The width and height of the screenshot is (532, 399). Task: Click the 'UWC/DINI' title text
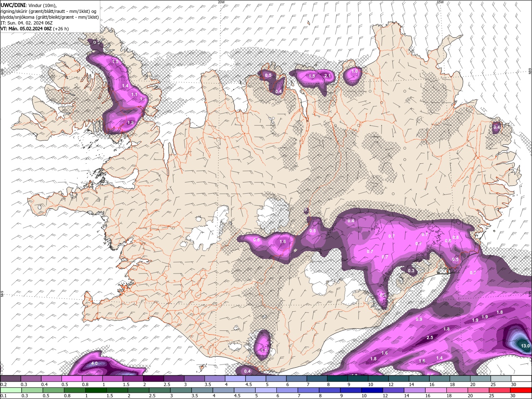(x=13, y=5)
